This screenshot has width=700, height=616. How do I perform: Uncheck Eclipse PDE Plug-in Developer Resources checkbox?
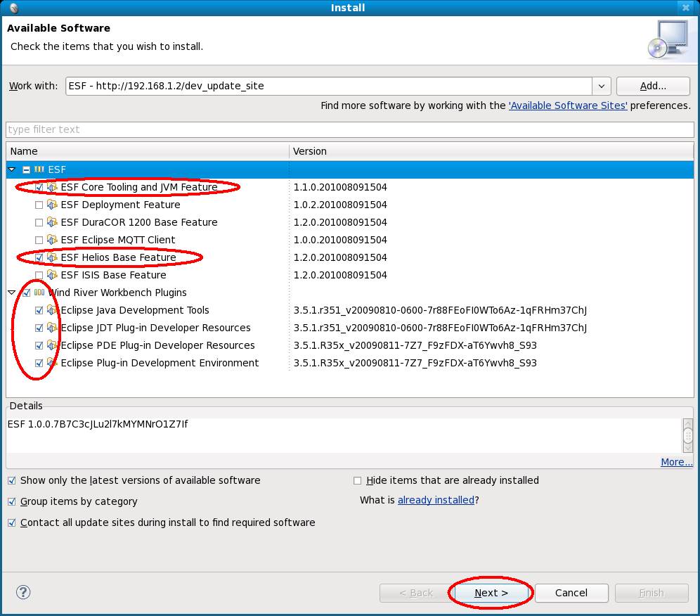click(39, 346)
